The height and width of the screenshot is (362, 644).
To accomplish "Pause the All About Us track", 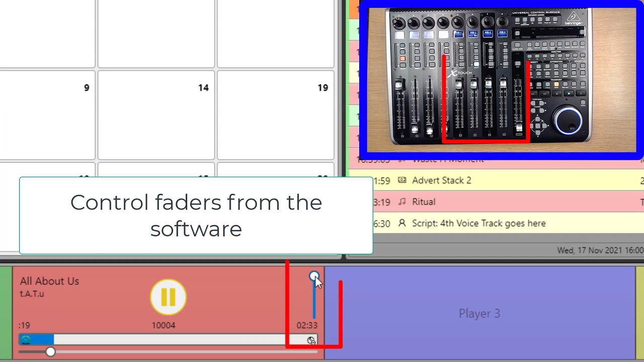I will (168, 297).
